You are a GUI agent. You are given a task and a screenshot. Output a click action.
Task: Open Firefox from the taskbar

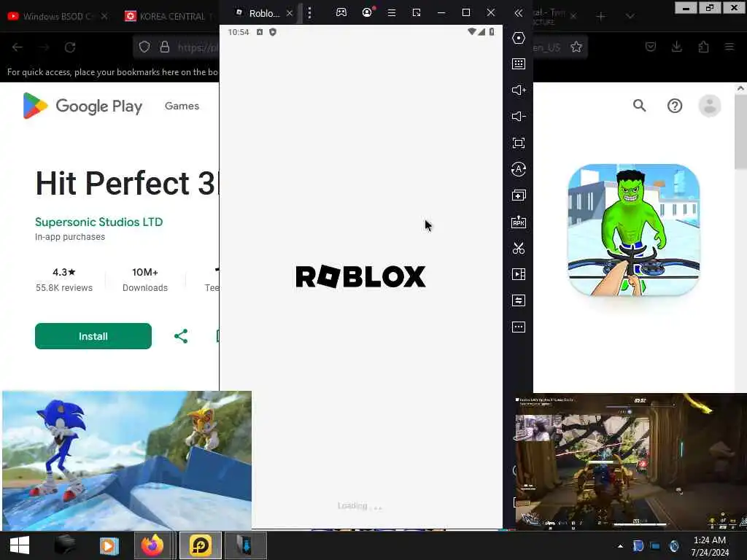pos(152,545)
